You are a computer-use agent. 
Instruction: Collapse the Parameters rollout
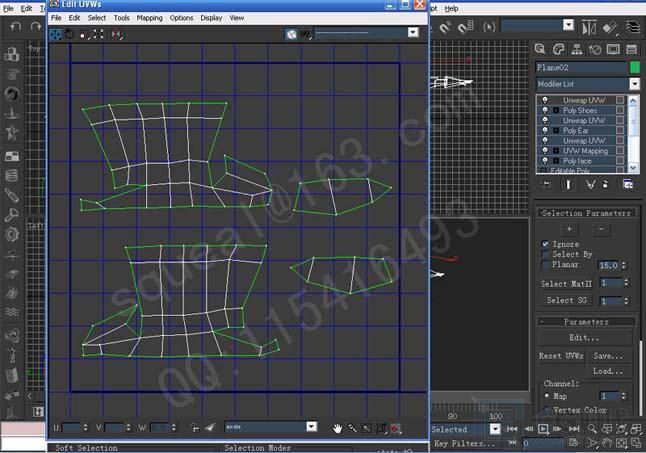click(x=586, y=322)
